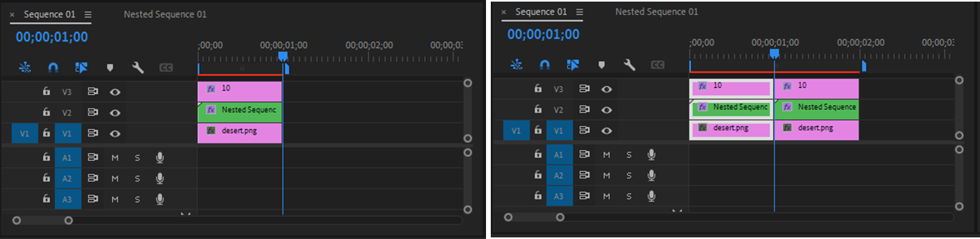Toggle Linked Selection in left timeline

[x=81, y=68]
